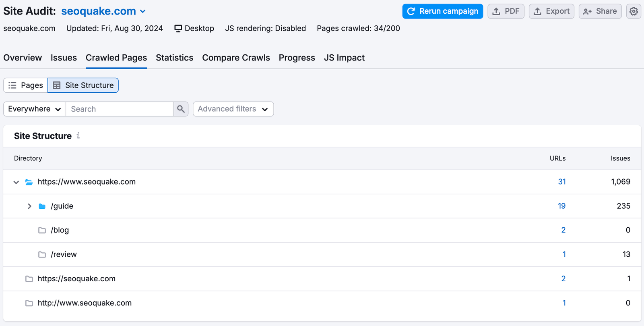Open the Advanced filters dropdown
Viewport: 644px width, 326px height.
point(233,109)
